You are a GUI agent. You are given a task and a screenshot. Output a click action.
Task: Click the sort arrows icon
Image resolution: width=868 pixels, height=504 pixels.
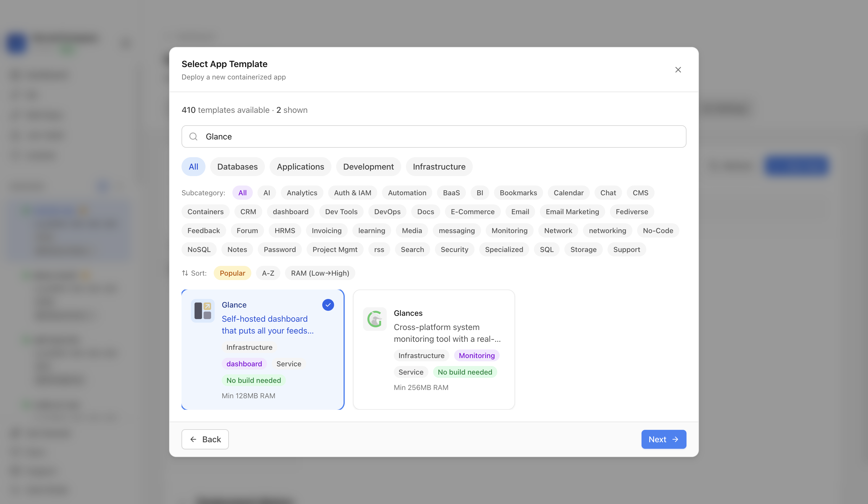(185, 273)
